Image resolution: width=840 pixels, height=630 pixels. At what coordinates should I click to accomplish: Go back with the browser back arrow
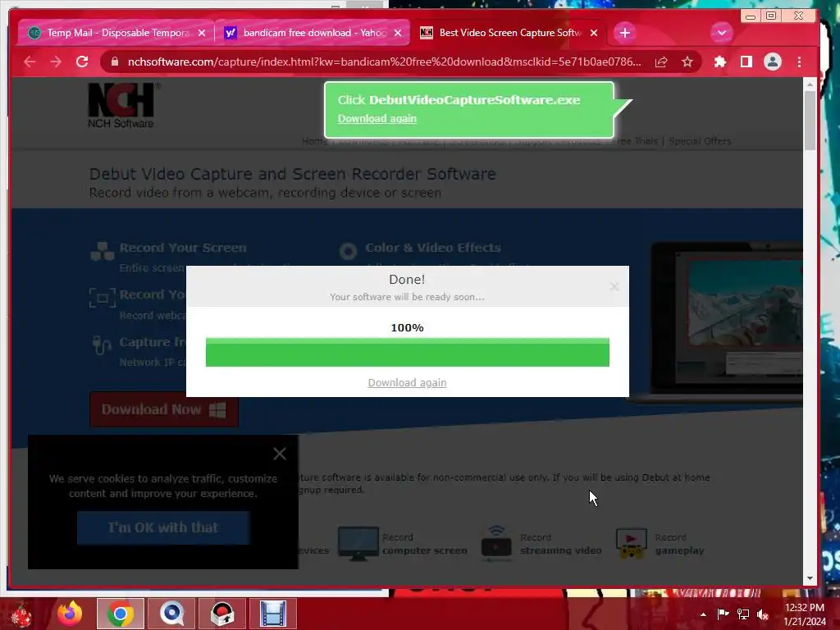30,62
